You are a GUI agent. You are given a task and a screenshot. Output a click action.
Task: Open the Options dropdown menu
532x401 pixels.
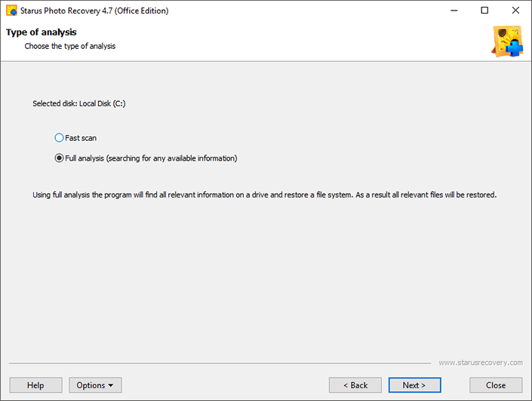pyautogui.click(x=95, y=385)
